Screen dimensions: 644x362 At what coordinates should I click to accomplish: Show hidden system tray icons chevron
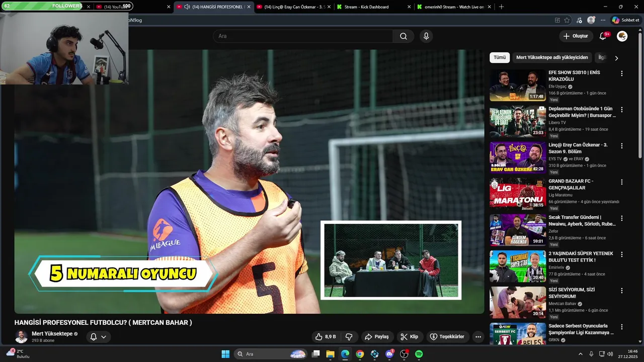(x=580, y=354)
